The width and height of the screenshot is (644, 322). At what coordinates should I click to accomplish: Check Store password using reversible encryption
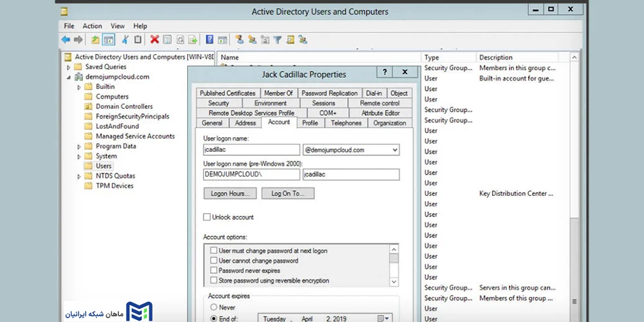[214, 281]
